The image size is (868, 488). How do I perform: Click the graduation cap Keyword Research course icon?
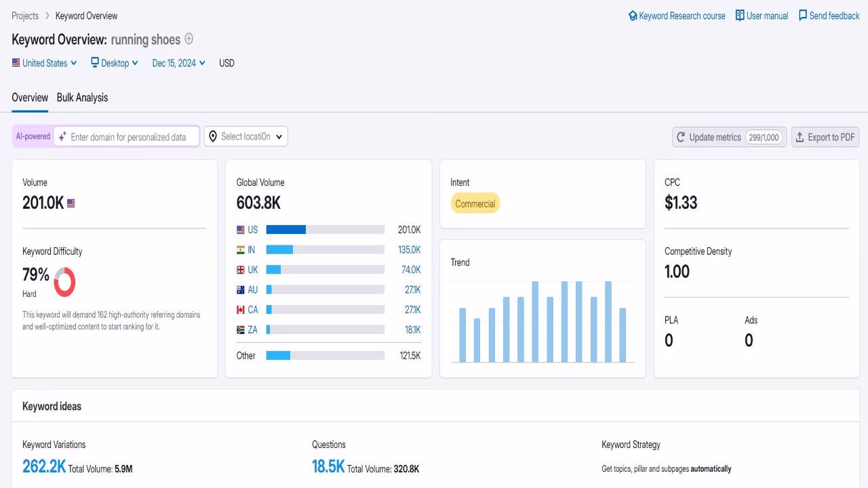click(632, 15)
